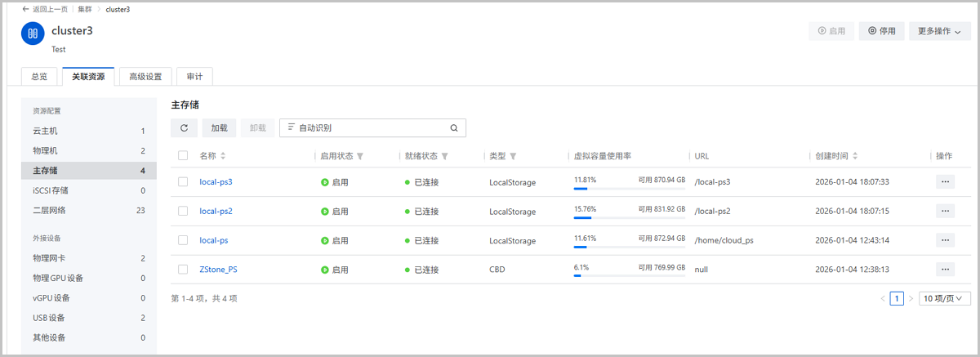Image resolution: width=980 pixels, height=357 pixels.
Task: Click the refresh icon above the storage table
Action: click(184, 128)
